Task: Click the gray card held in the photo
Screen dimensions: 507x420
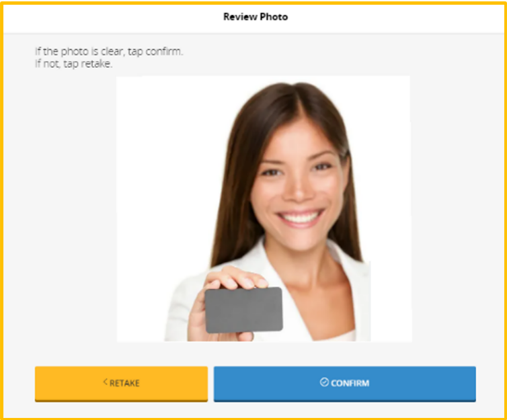Action: click(244, 310)
